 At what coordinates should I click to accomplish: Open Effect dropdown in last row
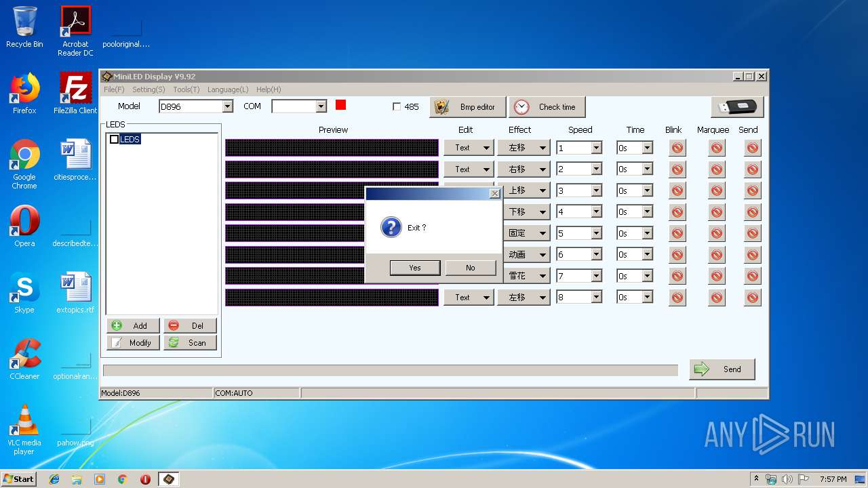pyautogui.click(x=523, y=297)
